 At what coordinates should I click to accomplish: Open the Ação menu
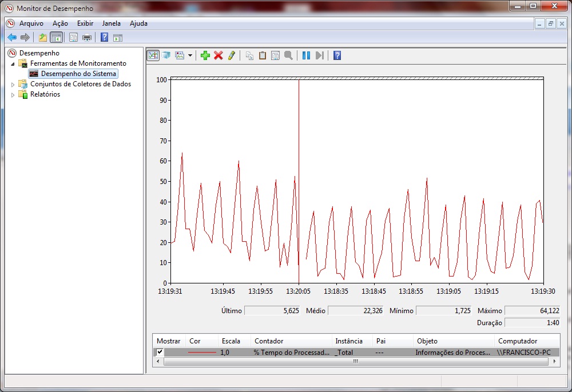coord(60,23)
